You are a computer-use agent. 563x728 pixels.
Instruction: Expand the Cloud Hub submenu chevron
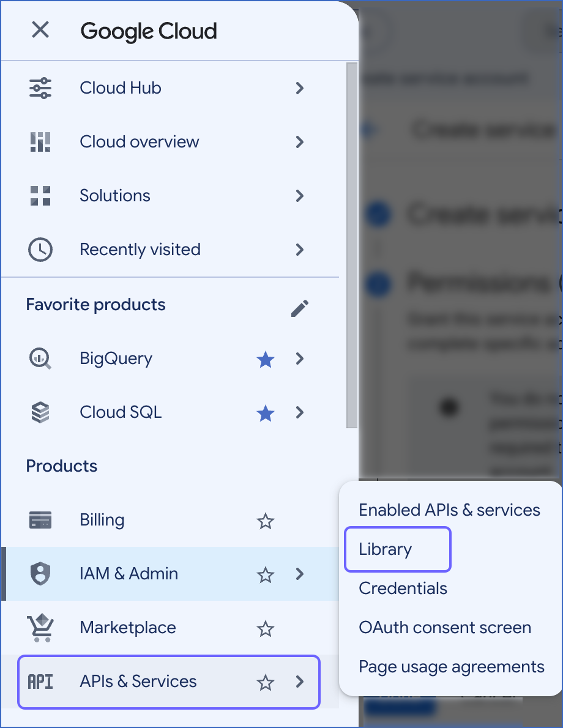(x=300, y=88)
